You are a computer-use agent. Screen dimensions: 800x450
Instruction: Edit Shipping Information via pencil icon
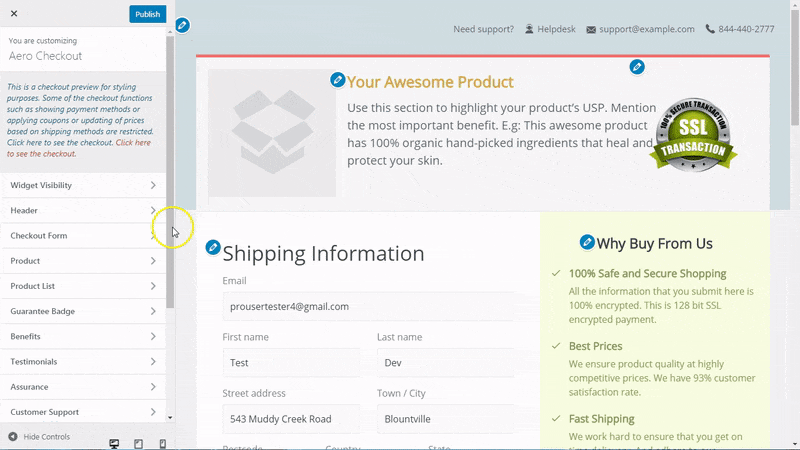(x=213, y=247)
